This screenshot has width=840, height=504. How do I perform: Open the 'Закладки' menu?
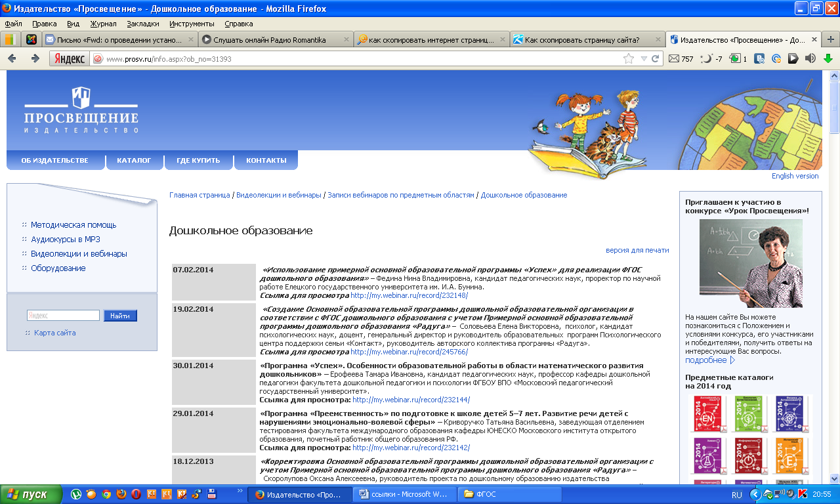click(x=142, y=24)
